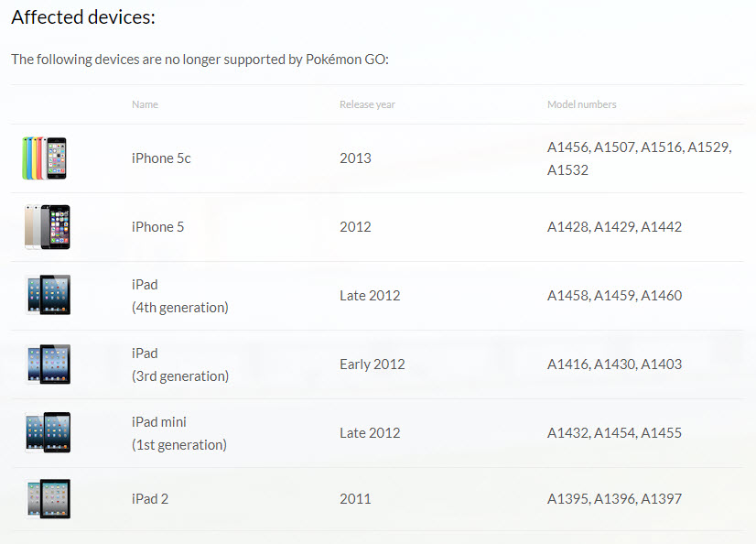Click the iPad 3rd generation image
This screenshot has width=756, height=544.
pyautogui.click(x=47, y=364)
